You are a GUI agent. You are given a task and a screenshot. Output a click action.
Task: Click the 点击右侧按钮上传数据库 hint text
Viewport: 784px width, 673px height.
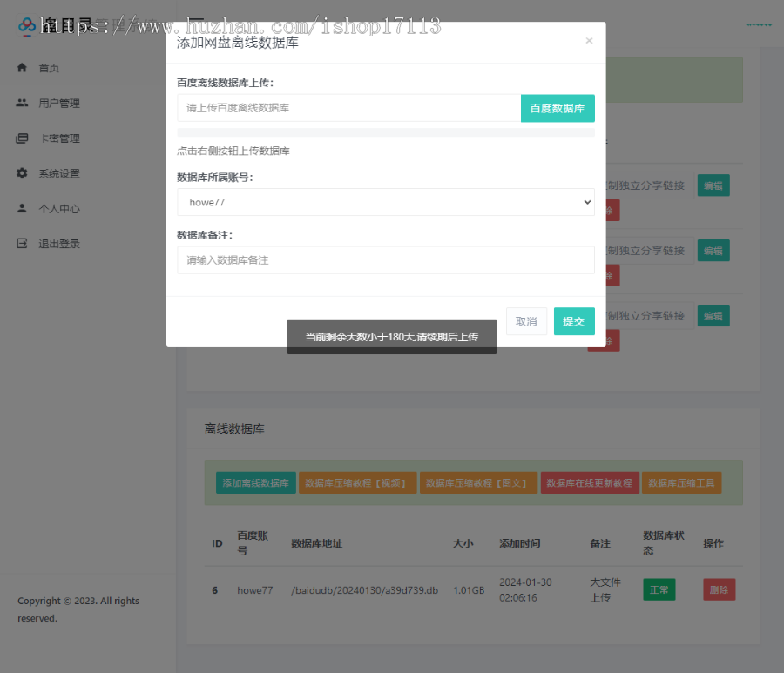pos(233,151)
